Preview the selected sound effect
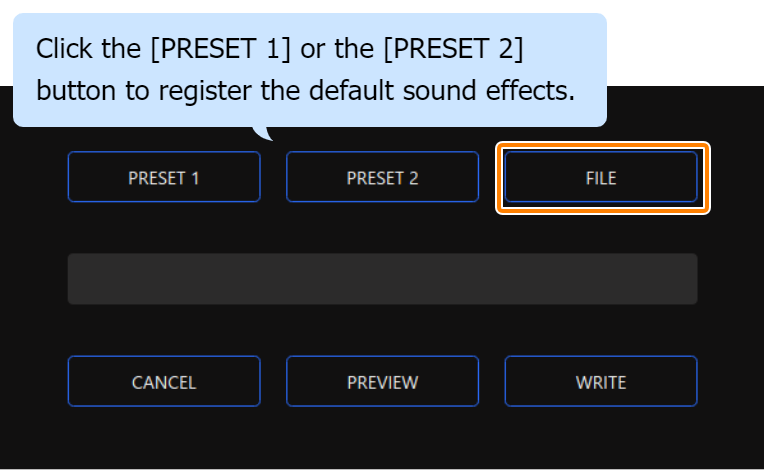Viewport: 766px width, 472px height. pos(382,382)
